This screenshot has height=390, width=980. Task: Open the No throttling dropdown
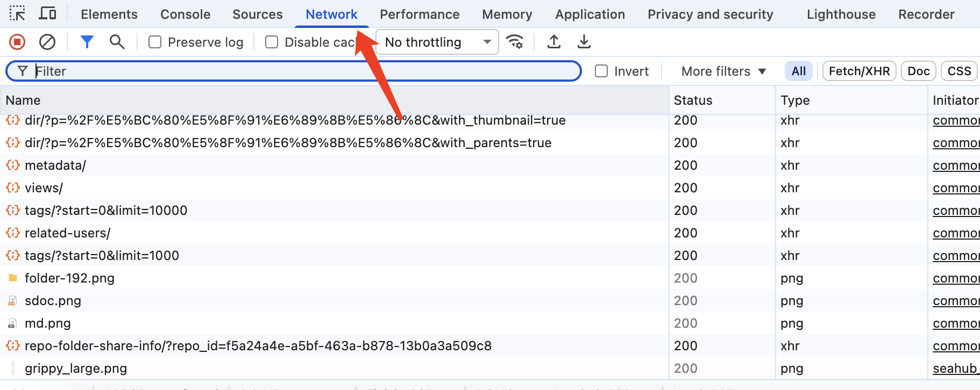click(437, 42)
